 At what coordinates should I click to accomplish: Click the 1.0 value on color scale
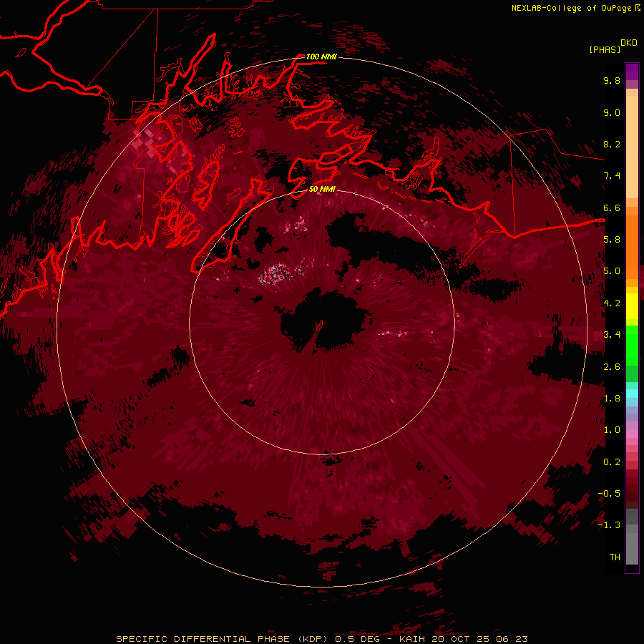coord(612,431)
